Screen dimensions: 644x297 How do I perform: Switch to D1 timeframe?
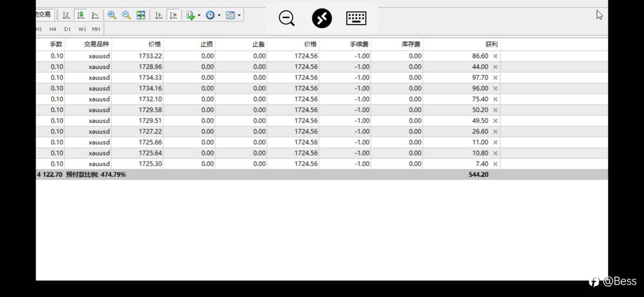point(67,29)
